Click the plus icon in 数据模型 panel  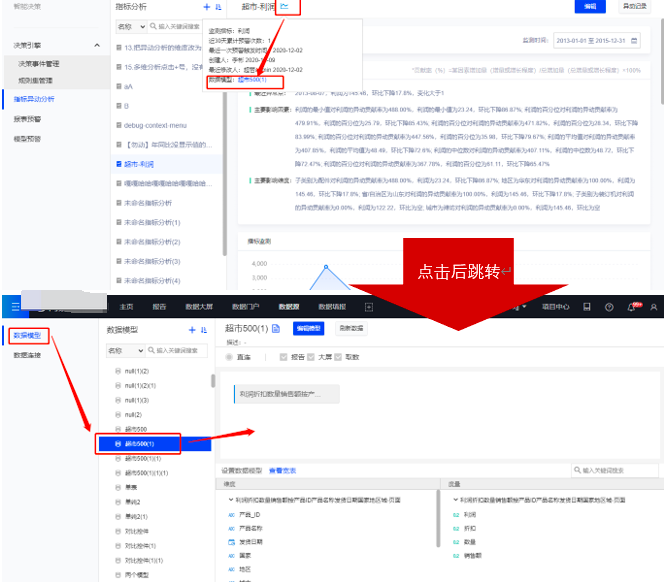(x=192, y=330)
